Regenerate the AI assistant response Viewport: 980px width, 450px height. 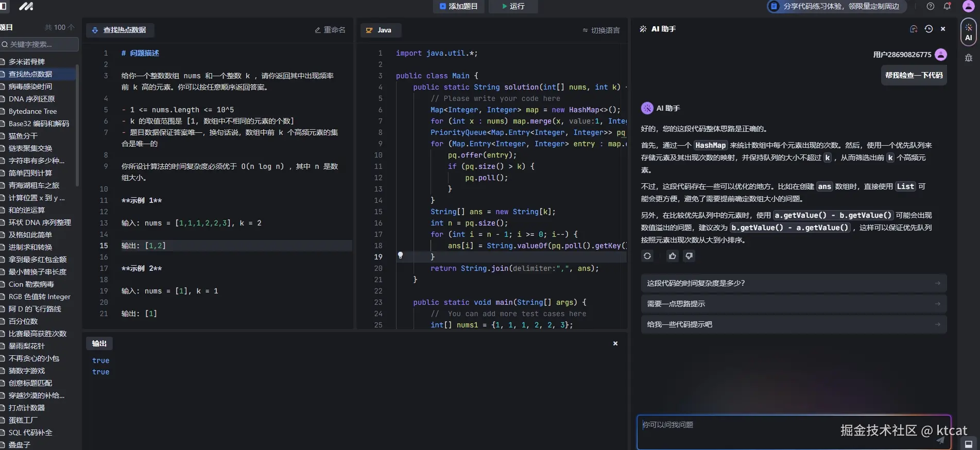click(647, 256)
